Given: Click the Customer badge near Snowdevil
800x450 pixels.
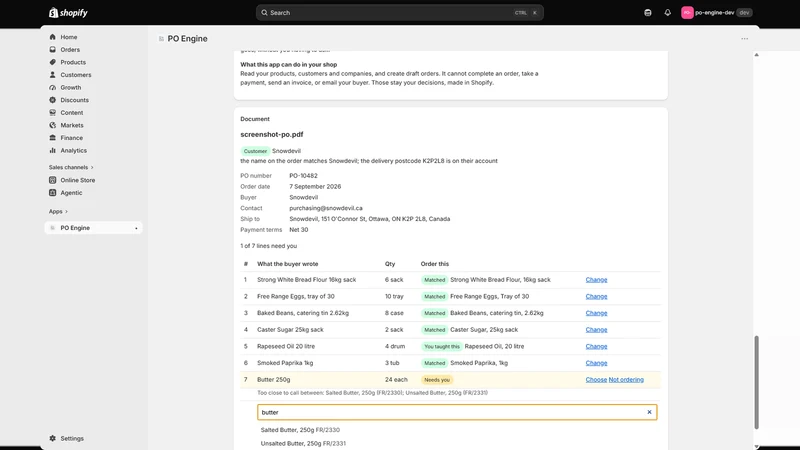Looking at the screenshot, I should pos(255,151).
